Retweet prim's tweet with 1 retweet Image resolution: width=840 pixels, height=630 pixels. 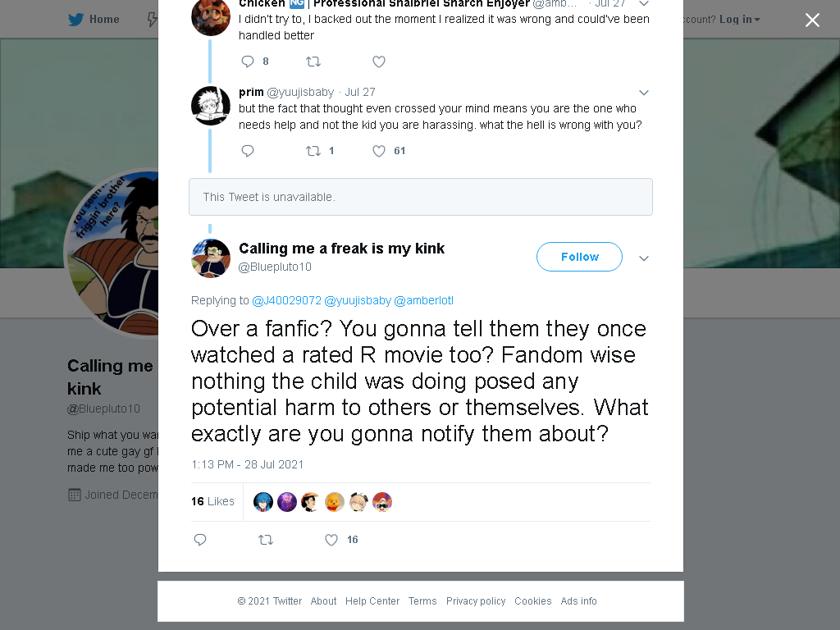(x=313, y=151)
